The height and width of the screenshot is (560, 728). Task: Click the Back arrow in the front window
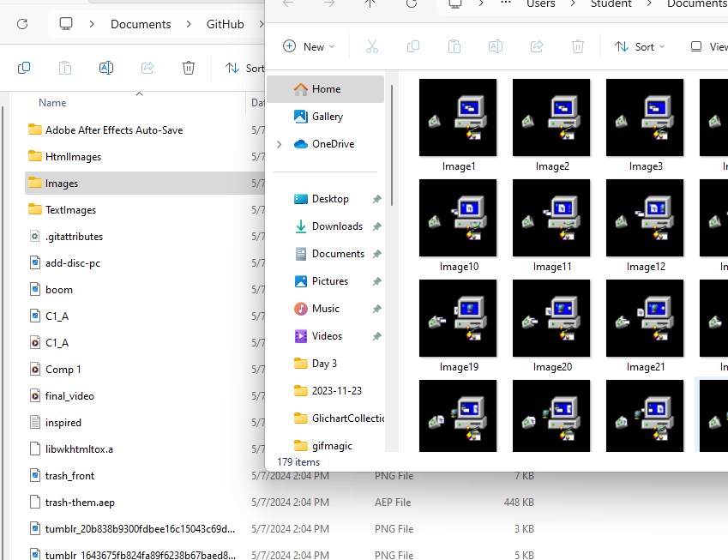click(x=287, y=5)
